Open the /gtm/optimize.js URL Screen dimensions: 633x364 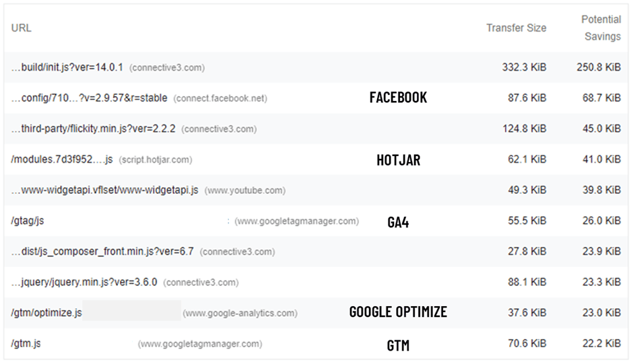(x=46, y=313)
